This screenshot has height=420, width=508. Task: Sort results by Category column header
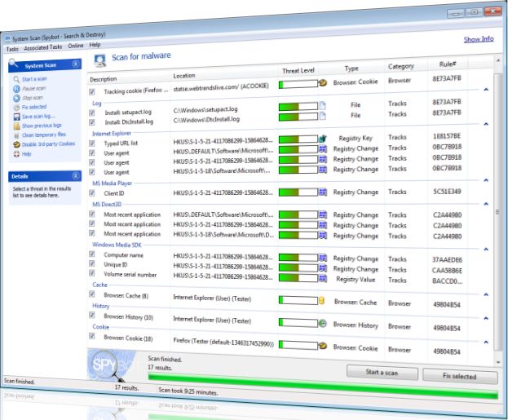(401, 66)
